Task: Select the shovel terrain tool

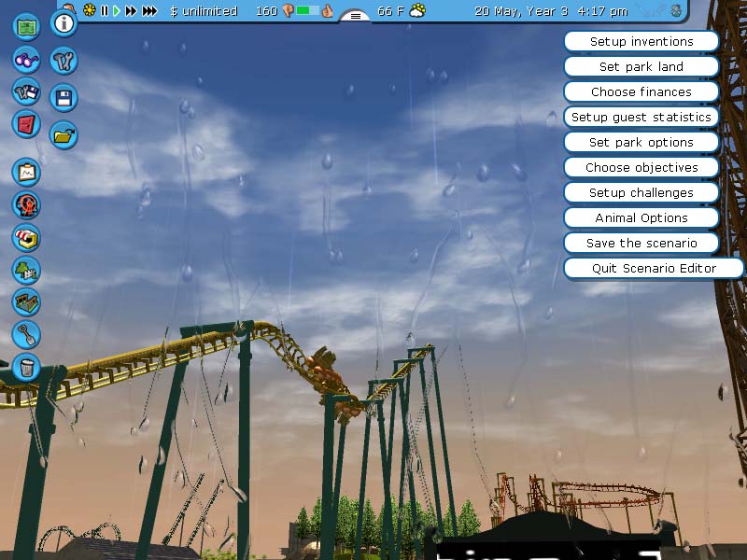Action: click(x=26, y=334)
